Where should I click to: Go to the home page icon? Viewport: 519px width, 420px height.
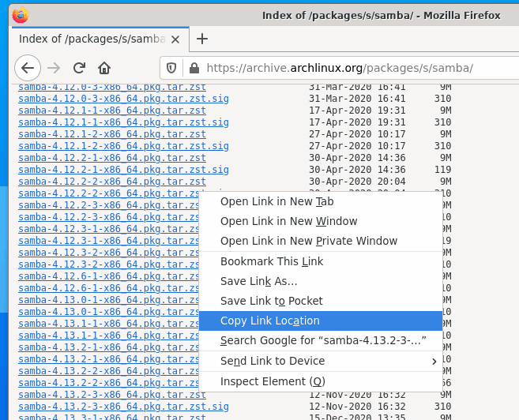(x=104, y=68)
